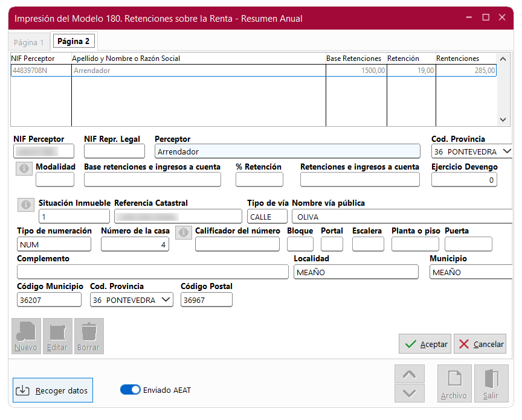The width and height of the screenshot is (522, 420).
Task: Click the up arrow navigation button
Action: pos(409,374)
